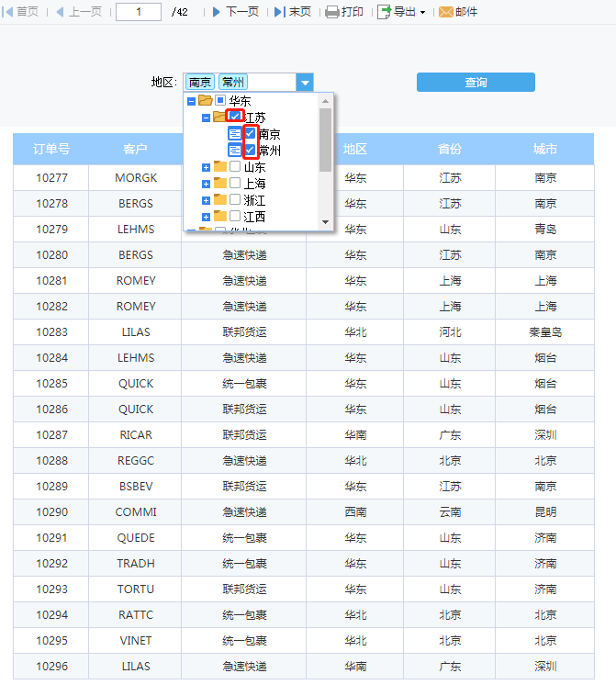Check the 山东 checkbox
This screenshot has width=616, height=696.
(235, 166)
